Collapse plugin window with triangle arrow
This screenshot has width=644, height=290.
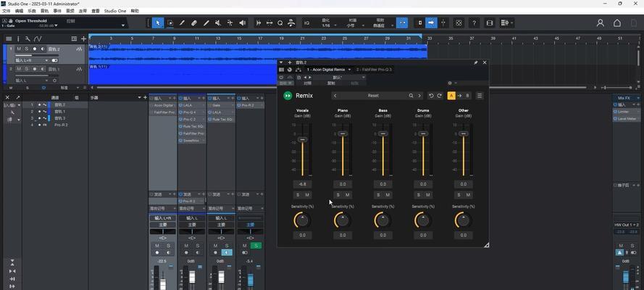coord(281,62)
